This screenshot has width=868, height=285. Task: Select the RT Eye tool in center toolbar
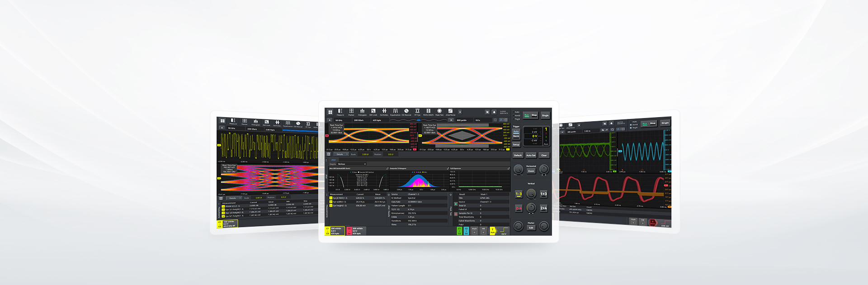click(x=417, y=112)
